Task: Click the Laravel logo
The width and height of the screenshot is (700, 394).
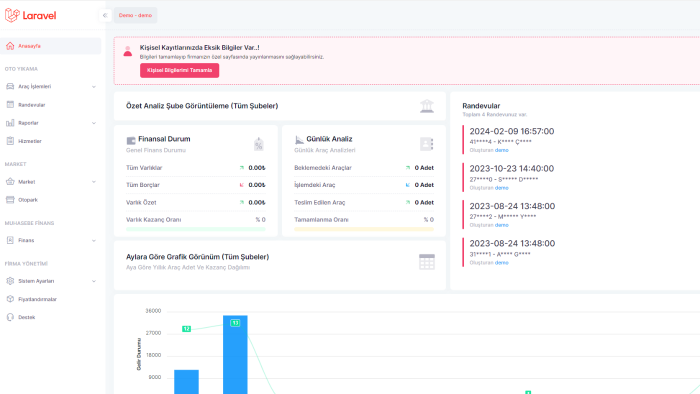Action: tap(30, 15)
